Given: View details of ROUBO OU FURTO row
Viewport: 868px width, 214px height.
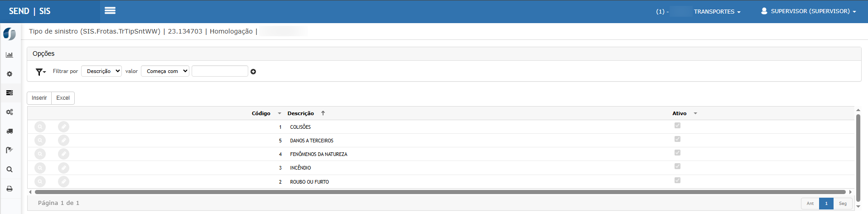Looking at the screenshot, I should click(40, 182).
